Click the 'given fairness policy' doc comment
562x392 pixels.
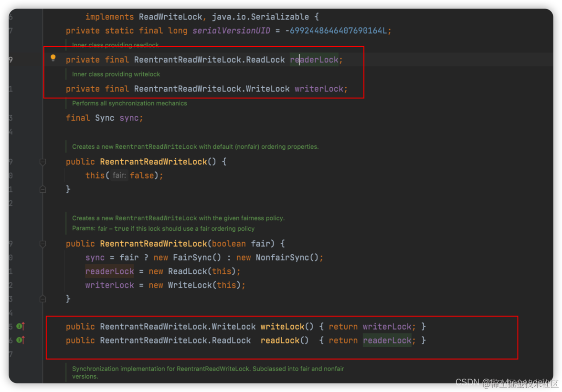pos(179,218)
